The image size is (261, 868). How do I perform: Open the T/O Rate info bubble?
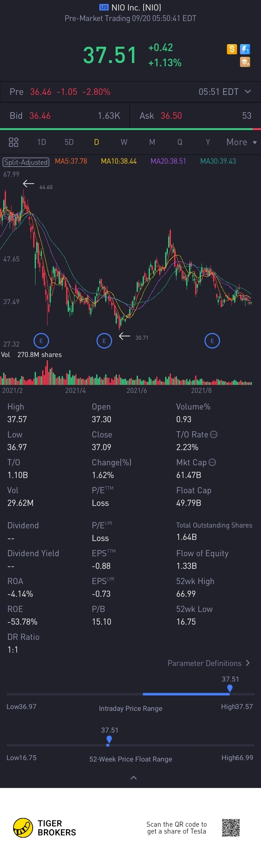214,434
